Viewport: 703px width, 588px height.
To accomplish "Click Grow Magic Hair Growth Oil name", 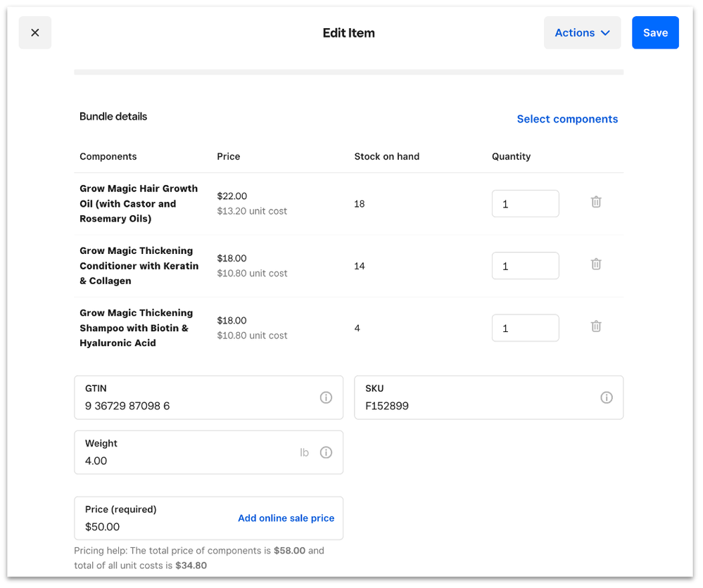I will [x=138, y=203].
